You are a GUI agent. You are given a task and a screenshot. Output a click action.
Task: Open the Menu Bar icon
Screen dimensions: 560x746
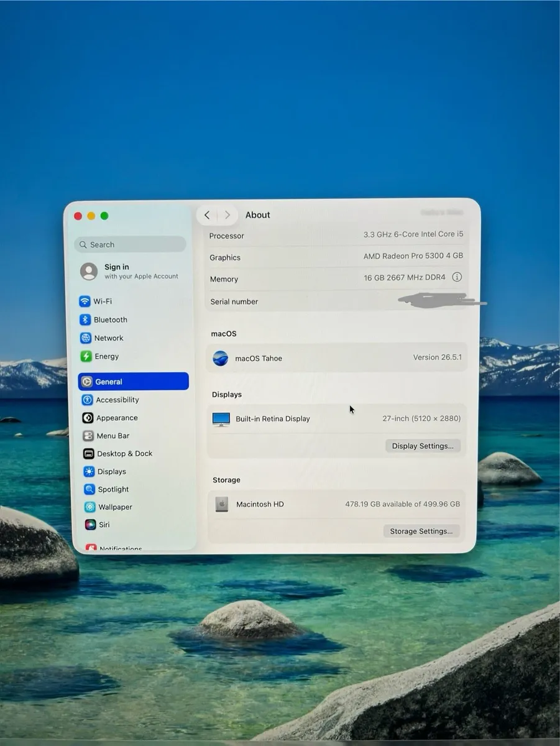[x=88, y=436]
